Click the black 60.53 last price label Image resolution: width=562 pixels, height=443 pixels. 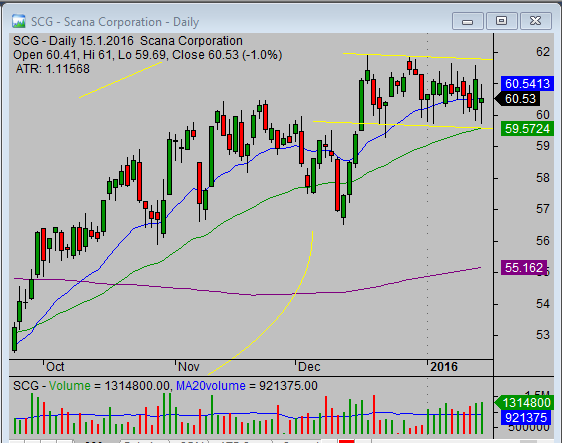pos(518,99)
